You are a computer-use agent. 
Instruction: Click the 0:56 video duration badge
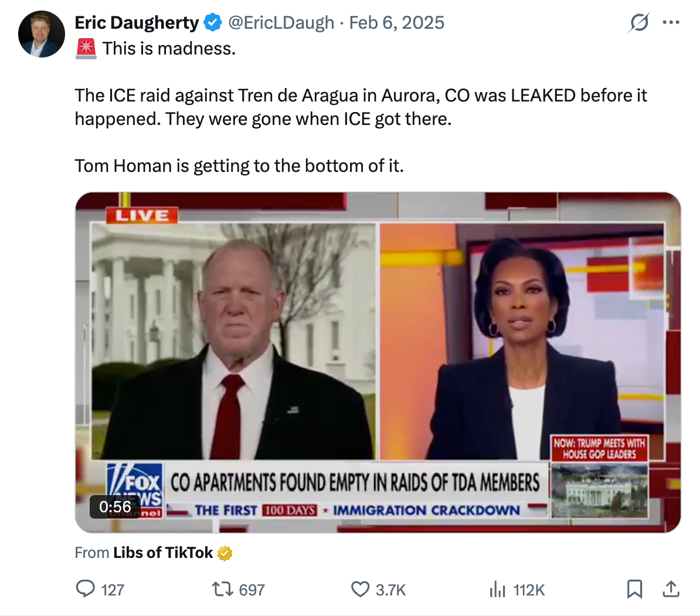[x=115, y=506]
